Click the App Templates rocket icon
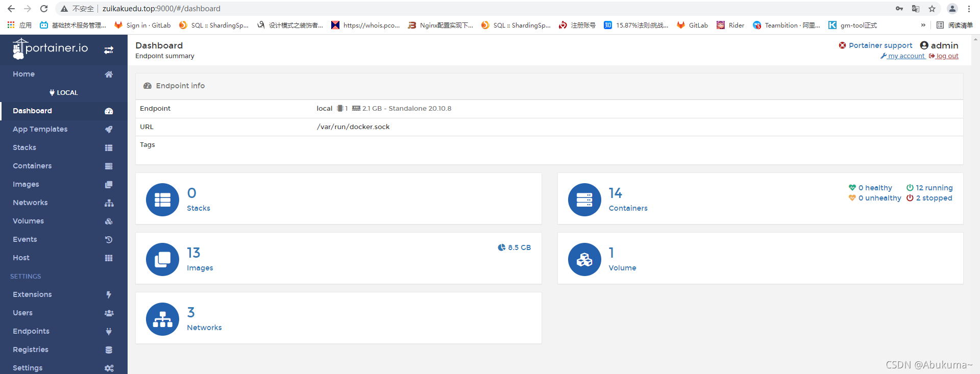The width and height of the screenshot is (980, 374). (109, 130)
